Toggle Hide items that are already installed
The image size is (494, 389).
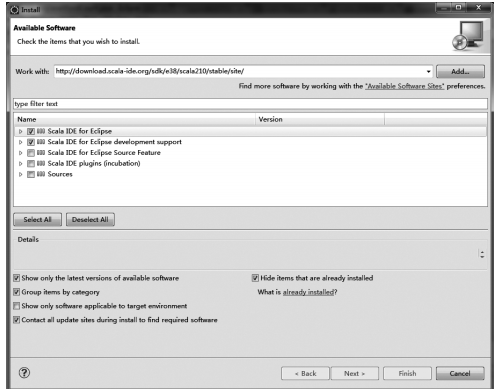pyautogui.click(x=255, y=278)
